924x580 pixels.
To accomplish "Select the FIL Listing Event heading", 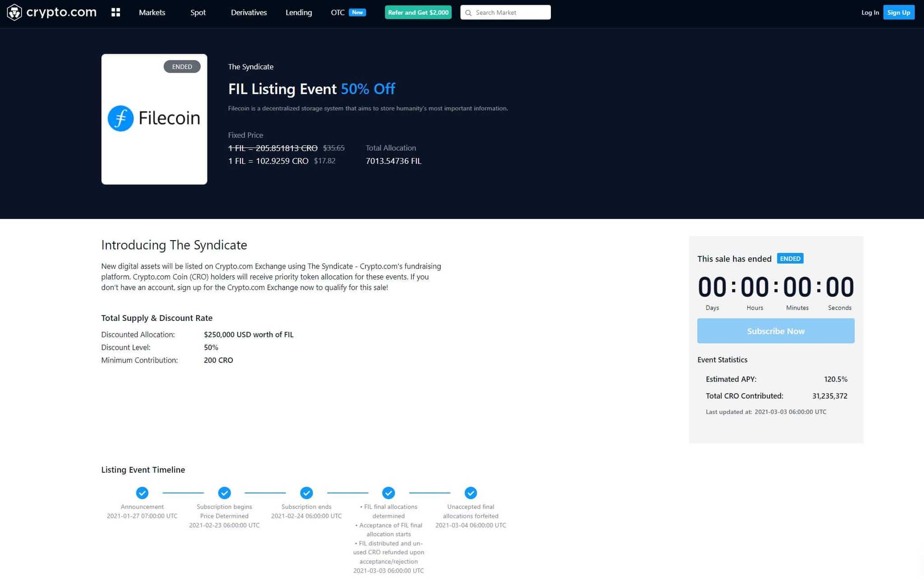I will 311,89.
